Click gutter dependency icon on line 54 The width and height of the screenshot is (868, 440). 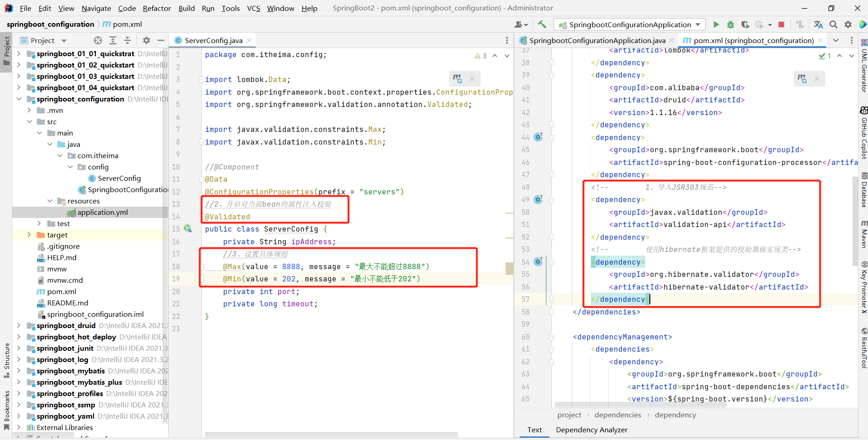[x=538, y=261]
